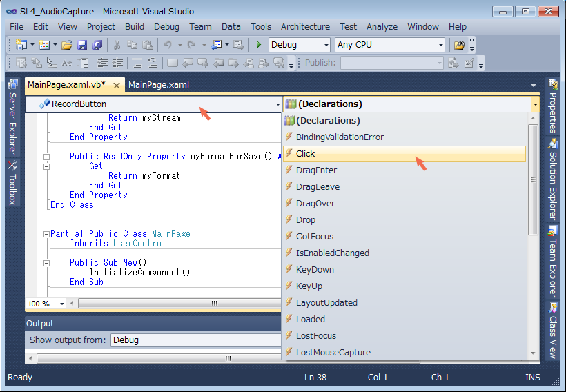Collapse the (Declarations) method dropdown arrow
This screenshot has height=392, width=566.
536,104
